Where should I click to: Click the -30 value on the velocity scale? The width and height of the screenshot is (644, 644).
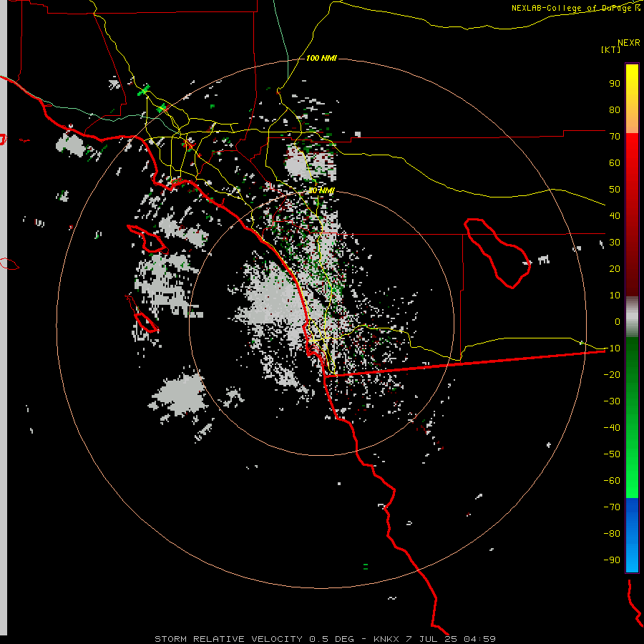coord(612,401)
